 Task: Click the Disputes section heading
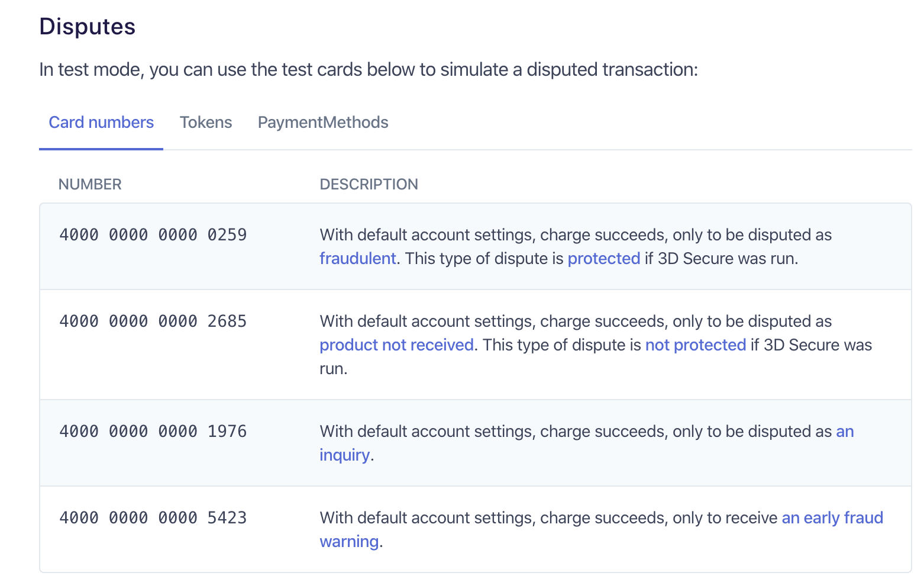pos(88,27)
